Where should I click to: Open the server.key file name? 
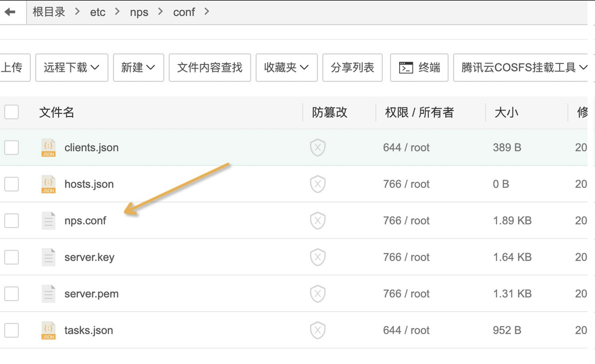tap(90, 257)
